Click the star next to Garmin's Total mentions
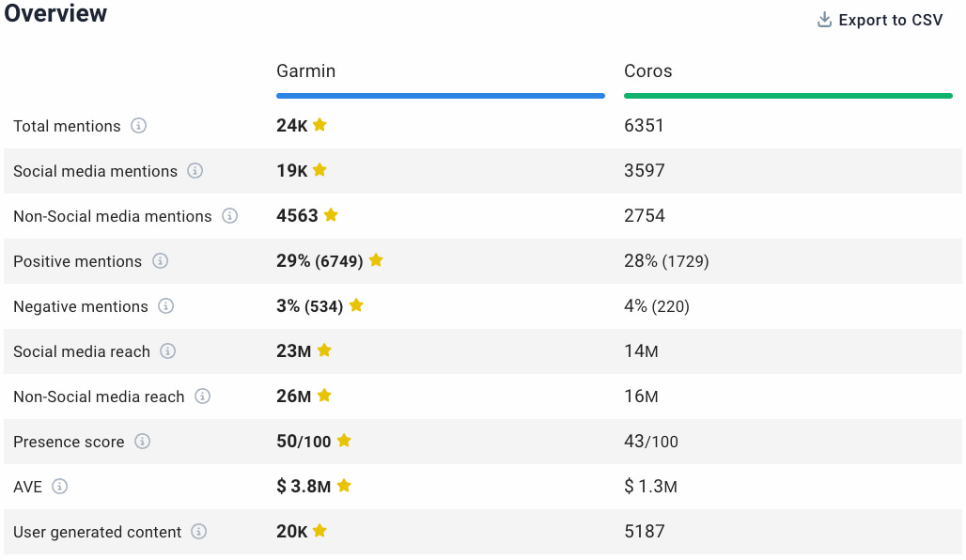The width and height of the screenshot is (966, 560). (318, 124)
